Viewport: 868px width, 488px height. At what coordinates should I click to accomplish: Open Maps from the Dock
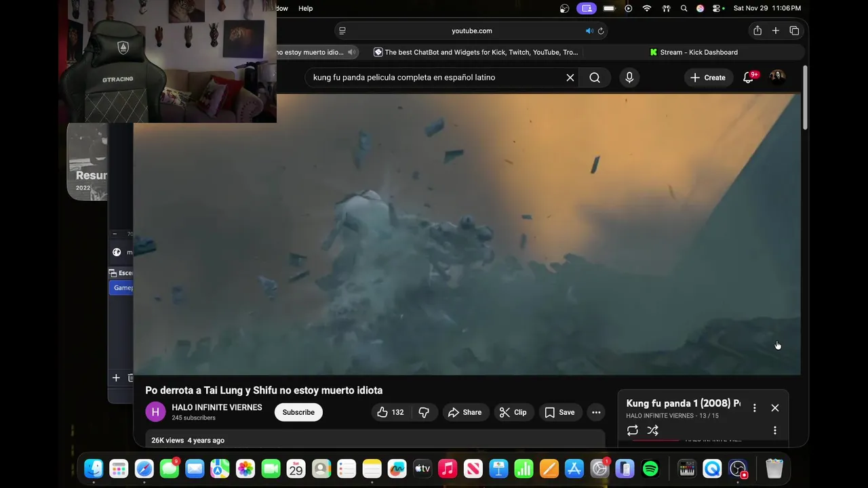point(220,468)
